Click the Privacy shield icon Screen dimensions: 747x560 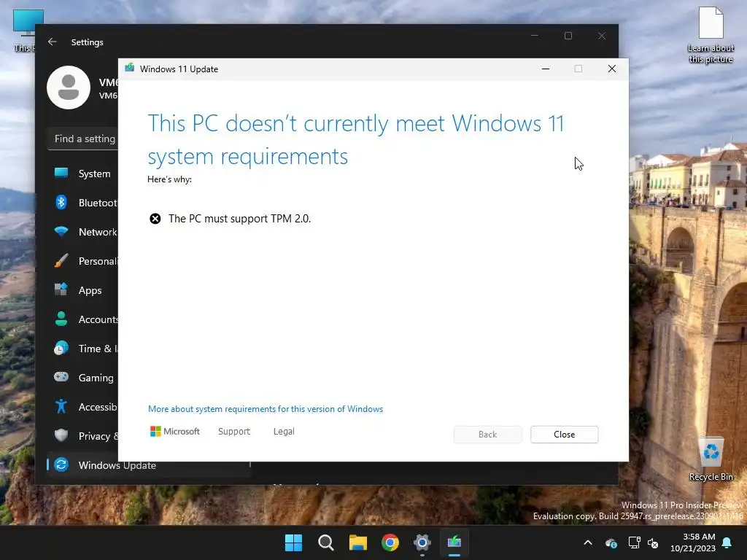[x=61, y=435]
